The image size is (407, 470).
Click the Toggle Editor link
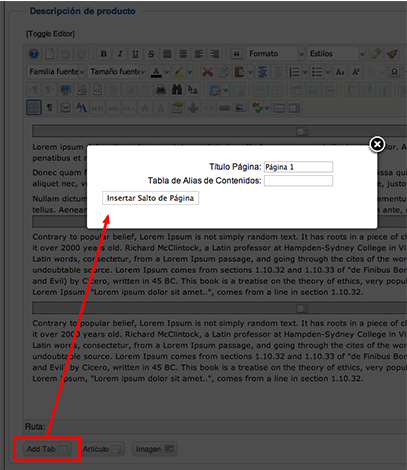(50, 34)
